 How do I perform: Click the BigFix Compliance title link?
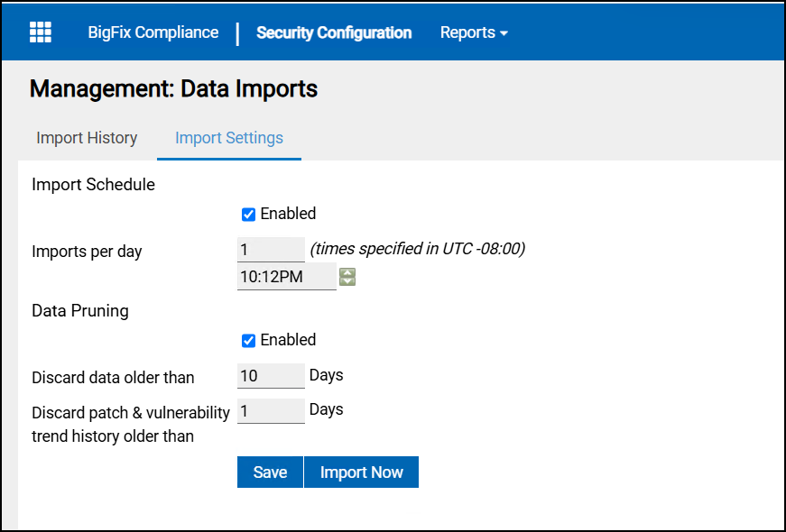coord(153,32)
